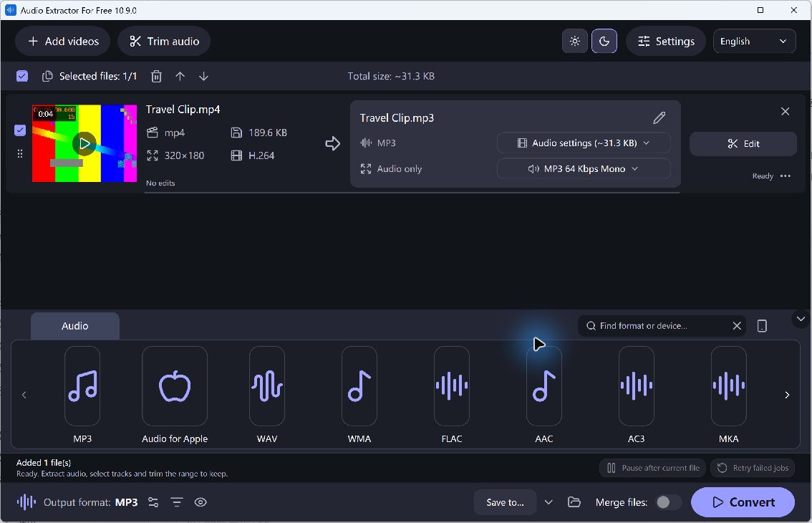This screenshot has height=523, width=812.
Task: Open the device presets phone icon
Action: (x=762, y=326)
